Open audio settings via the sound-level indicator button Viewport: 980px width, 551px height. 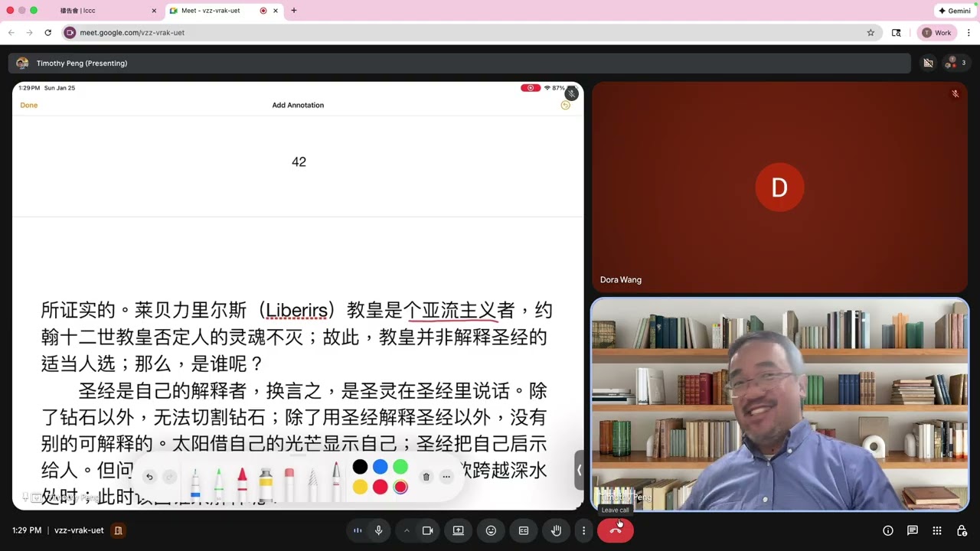tap(358, 530)
